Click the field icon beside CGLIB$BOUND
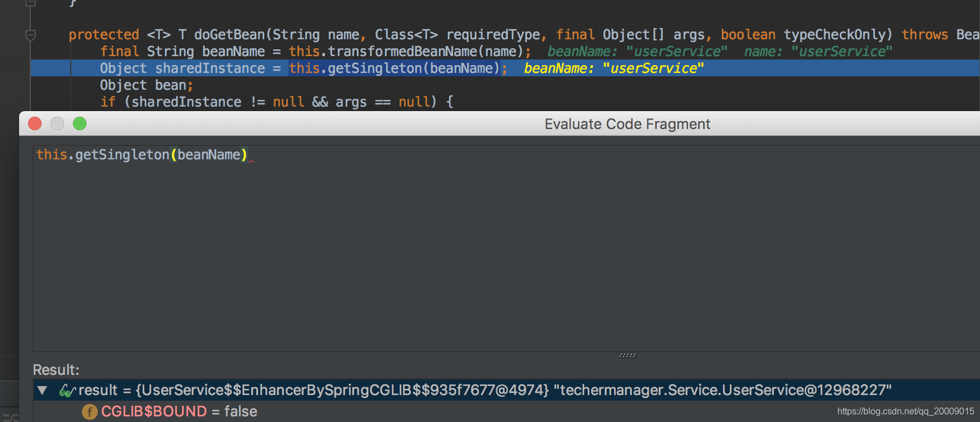 coord(90,412)
